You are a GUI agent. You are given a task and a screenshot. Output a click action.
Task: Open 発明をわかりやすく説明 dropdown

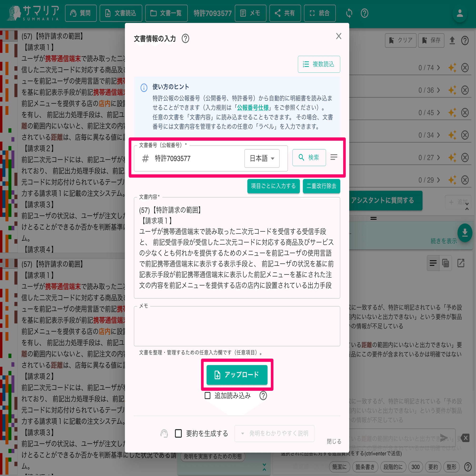[x=274, y=433]
